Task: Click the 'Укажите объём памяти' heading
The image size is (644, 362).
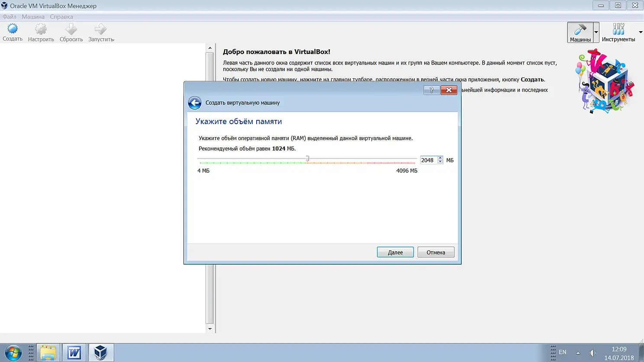Action: 238,122
